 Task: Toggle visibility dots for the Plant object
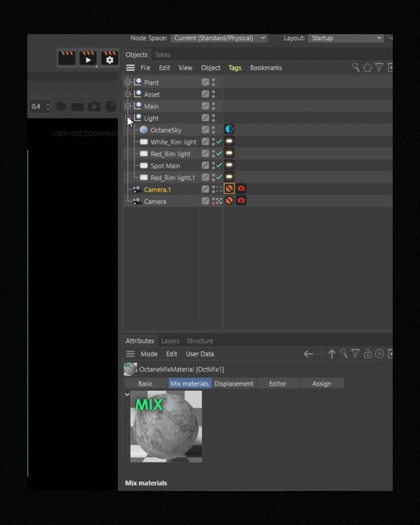click(213, 82)
